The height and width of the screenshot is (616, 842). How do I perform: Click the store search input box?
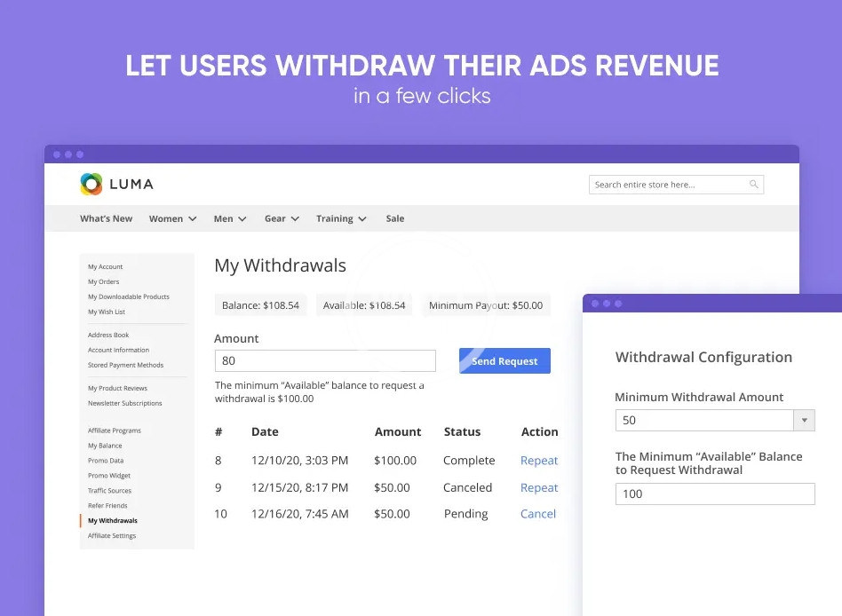click(x=666, y=185)
